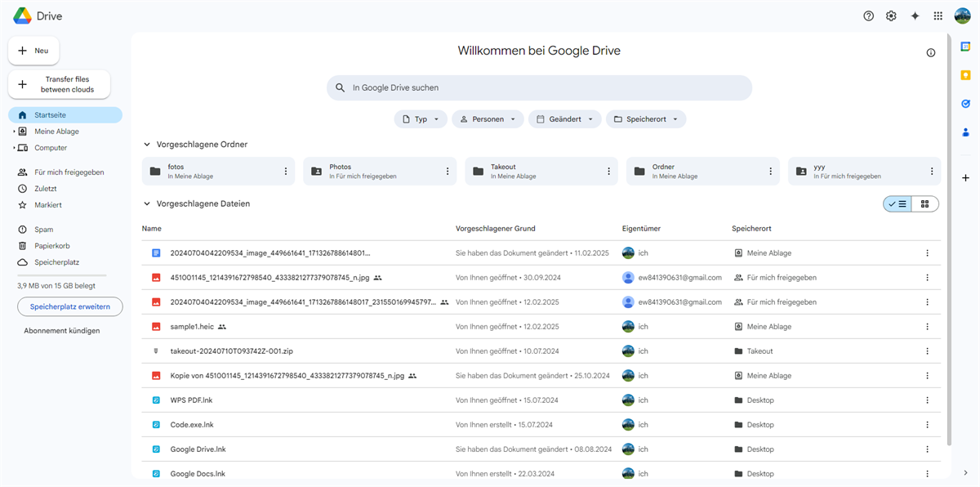Open Google Tasks in side panel
Screen dimensions: 980x487
pyautogui.click(x=965, y=104)
